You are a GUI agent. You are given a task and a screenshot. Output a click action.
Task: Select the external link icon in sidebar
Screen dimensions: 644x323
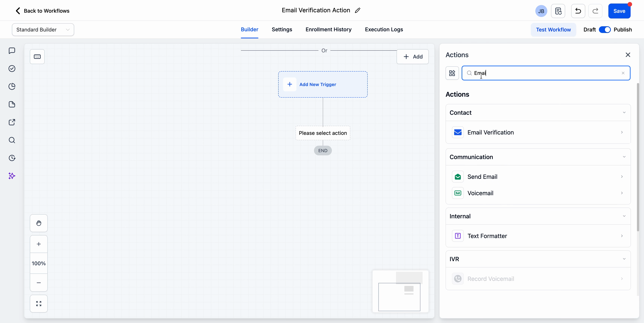click(x=12, y=123)
